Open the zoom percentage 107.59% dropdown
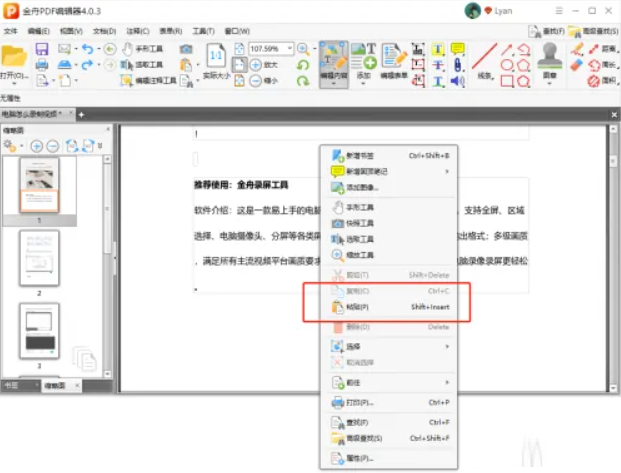The height and width of the screenshot is (473, 621). coord(289,48)
